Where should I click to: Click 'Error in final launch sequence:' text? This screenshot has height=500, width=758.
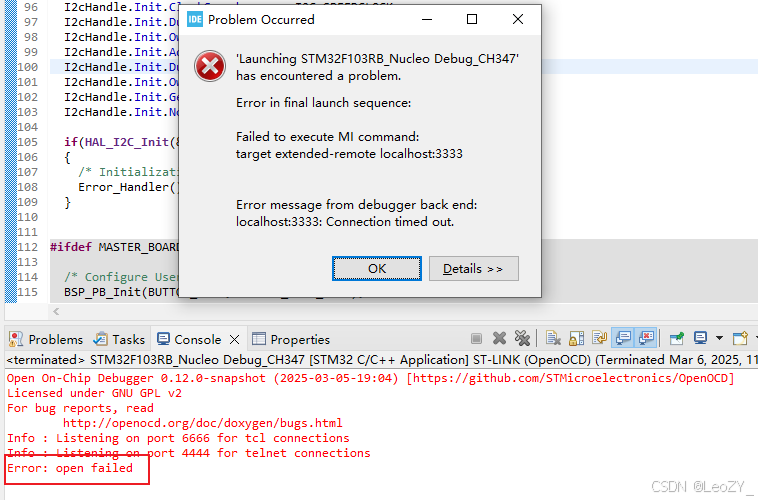323,103
